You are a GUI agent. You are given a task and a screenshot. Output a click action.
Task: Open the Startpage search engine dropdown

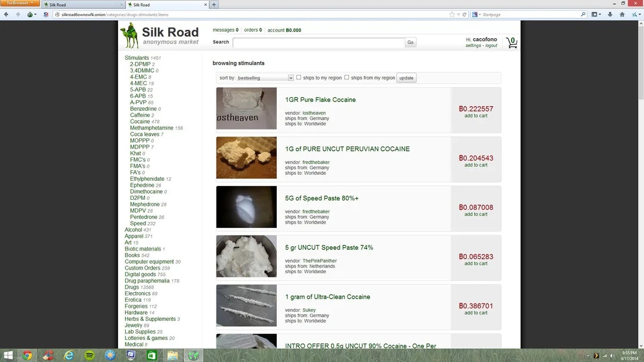point(476,14)
